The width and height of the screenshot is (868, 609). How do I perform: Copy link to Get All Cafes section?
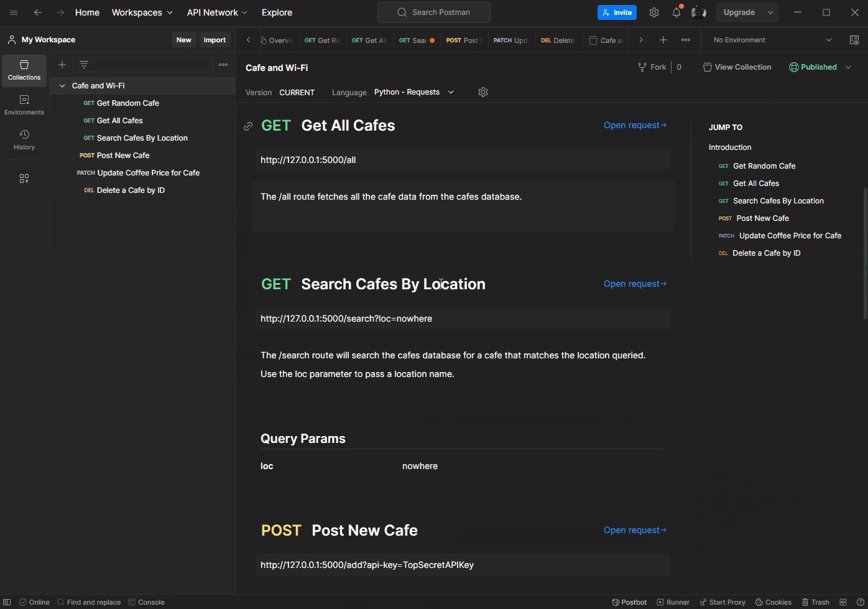click(x=248, y=126)
